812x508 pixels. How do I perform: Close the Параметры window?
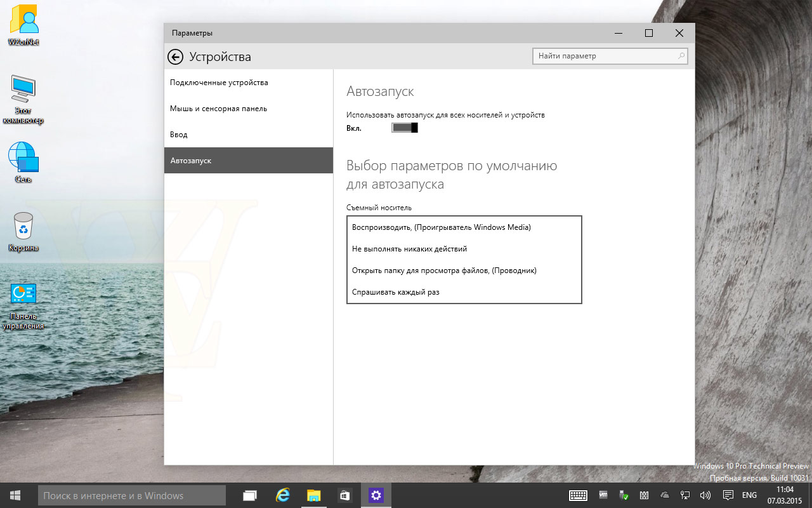point(679,33)
